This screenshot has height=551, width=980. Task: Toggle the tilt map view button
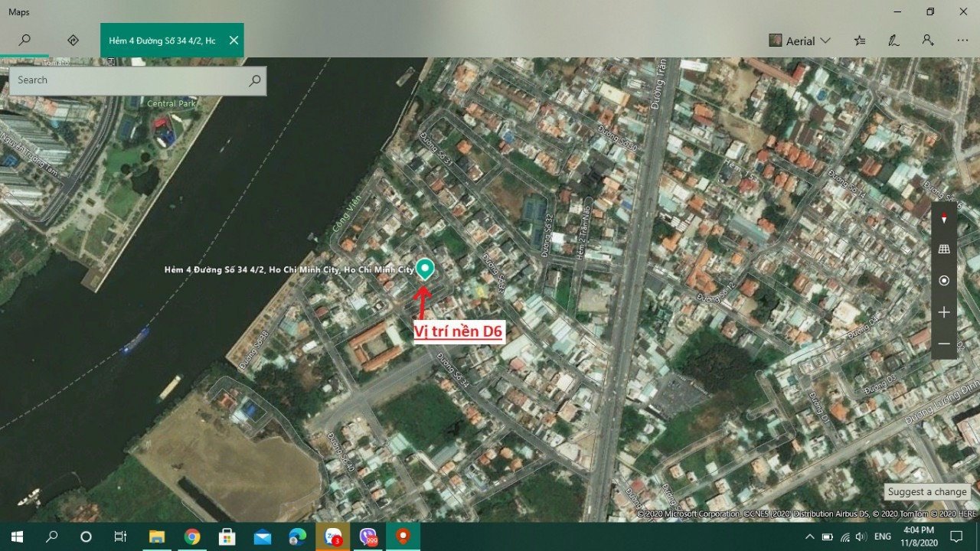pos(944,249)
